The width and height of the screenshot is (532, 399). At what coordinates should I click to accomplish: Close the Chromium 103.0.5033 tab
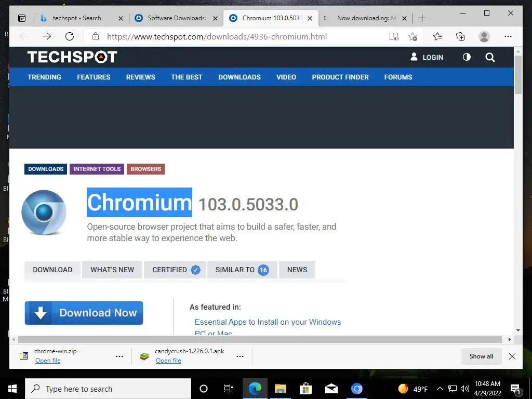point(310,18)
